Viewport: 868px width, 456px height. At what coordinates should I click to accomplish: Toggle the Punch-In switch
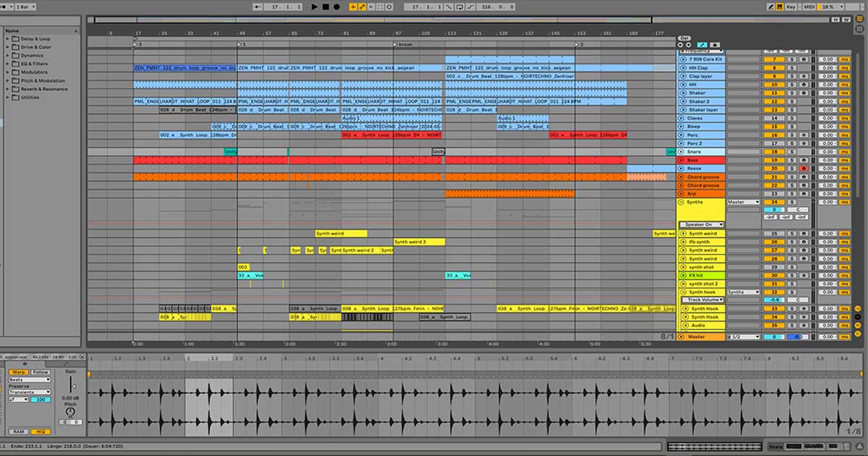449,7
